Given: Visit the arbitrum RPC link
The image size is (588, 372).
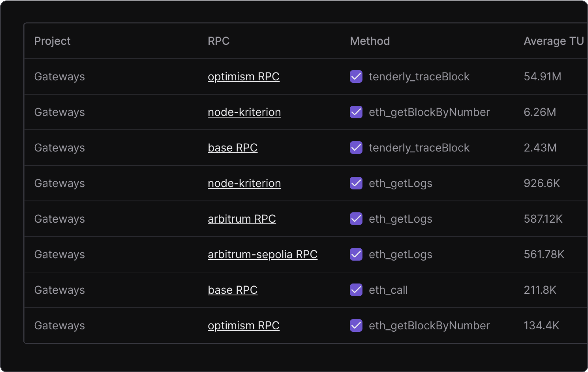Looking at the screenshot, I should click(x=242, y=219).
